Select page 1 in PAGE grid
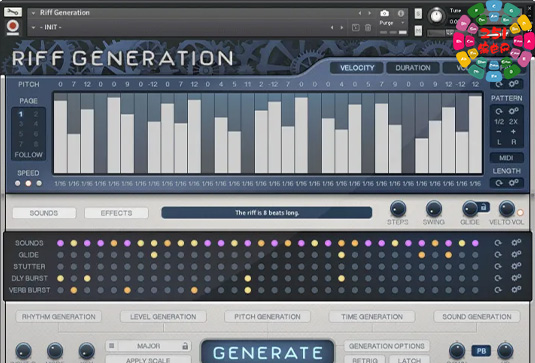 click(x=21, y=114)
